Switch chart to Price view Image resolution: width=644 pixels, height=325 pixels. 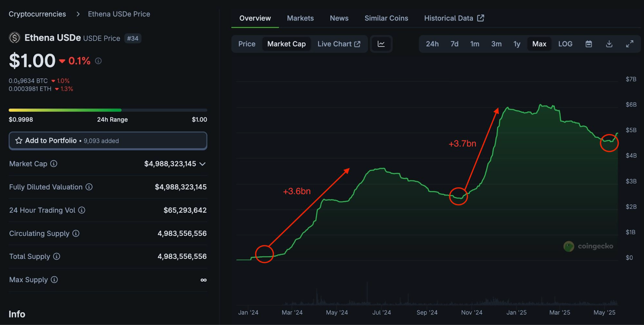[x=247, y=44]
